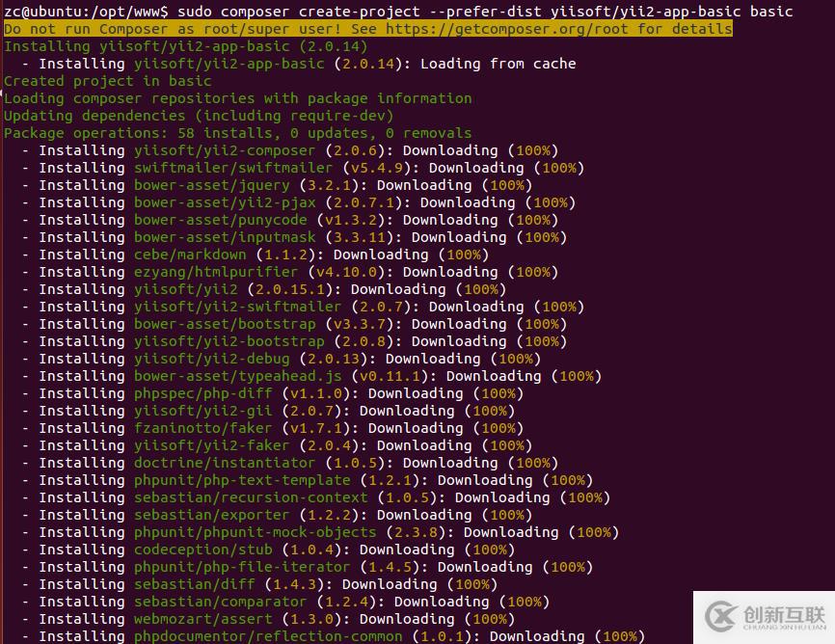Click package name yiisoft/yii2-gii
This screenshot has height=644, width=835.
[202, 411]
